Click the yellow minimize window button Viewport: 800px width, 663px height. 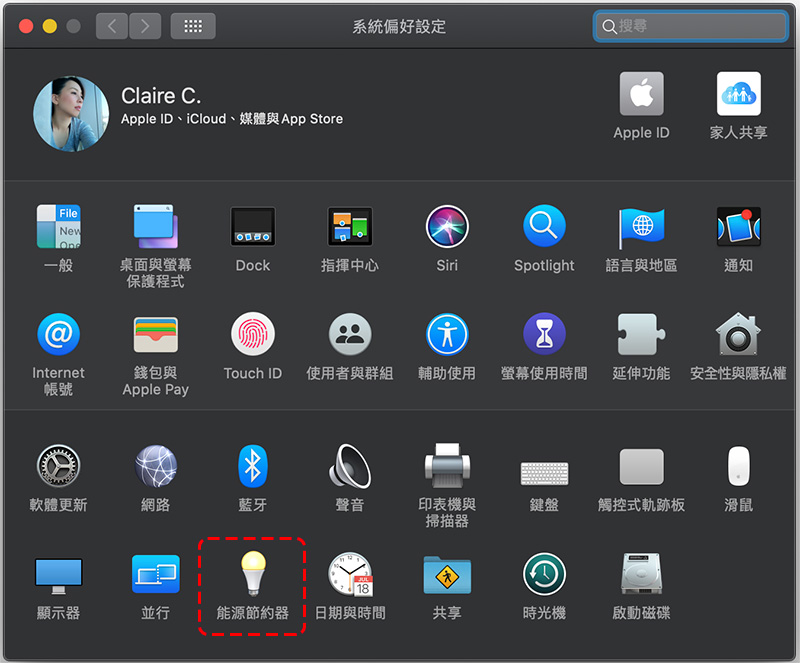[x=49, y=26]
